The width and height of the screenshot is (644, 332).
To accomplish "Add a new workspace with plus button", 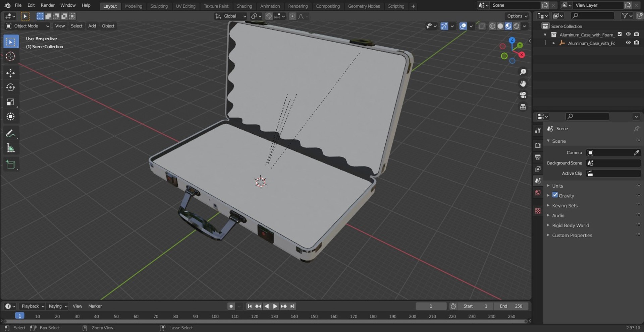I will point(413,6).
